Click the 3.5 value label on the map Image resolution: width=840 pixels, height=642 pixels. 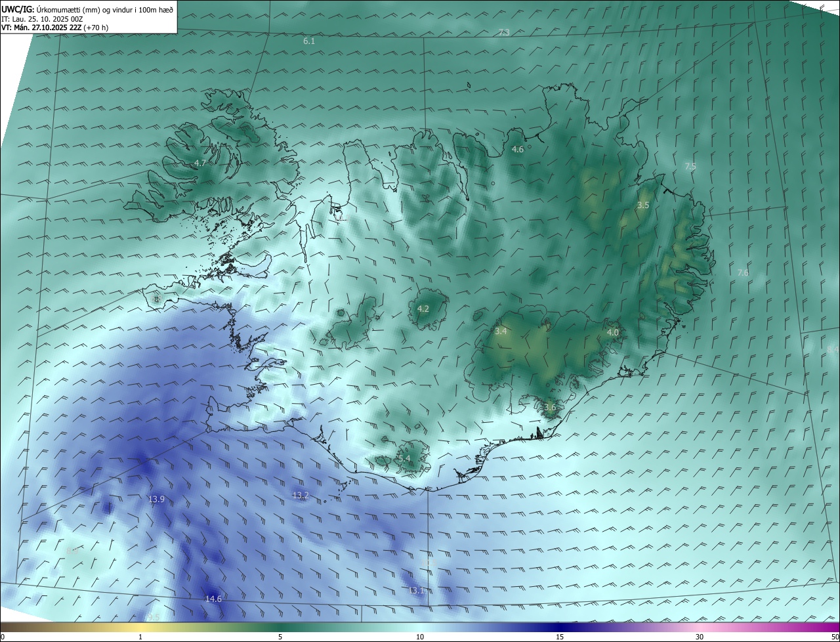[643, 205]
